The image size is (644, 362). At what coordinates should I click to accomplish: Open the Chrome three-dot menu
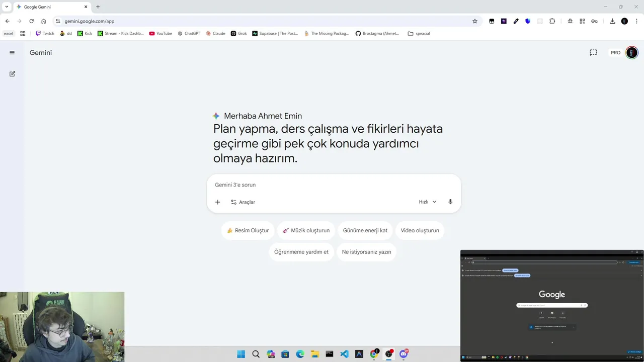(636, 21)
